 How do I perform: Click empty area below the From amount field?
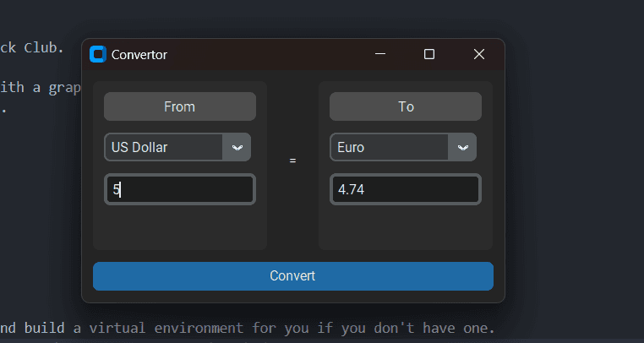[x=179, y=226]
